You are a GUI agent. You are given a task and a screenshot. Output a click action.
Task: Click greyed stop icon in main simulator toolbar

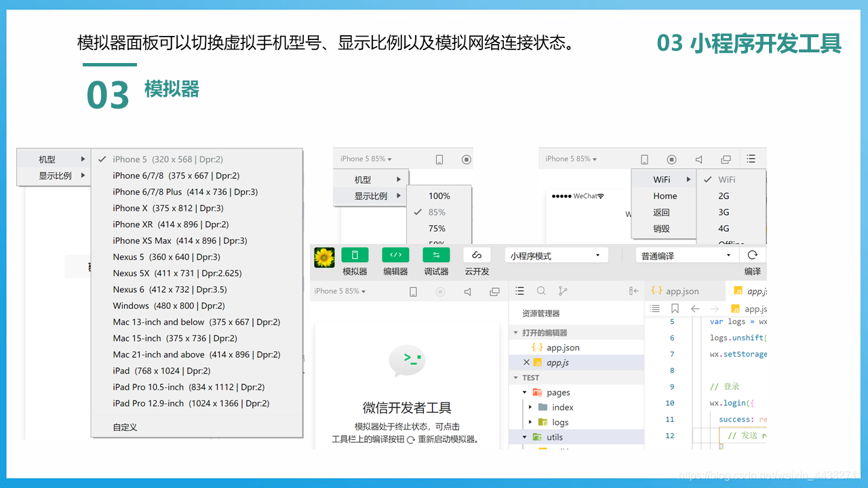(440, 291)
